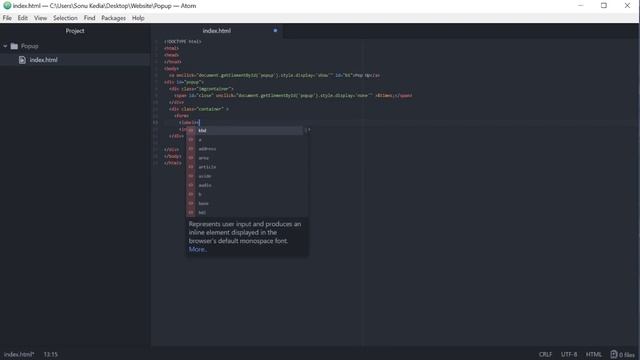
Task: Click tag icon beside article suggestion
Action: (x=191, y=167)
